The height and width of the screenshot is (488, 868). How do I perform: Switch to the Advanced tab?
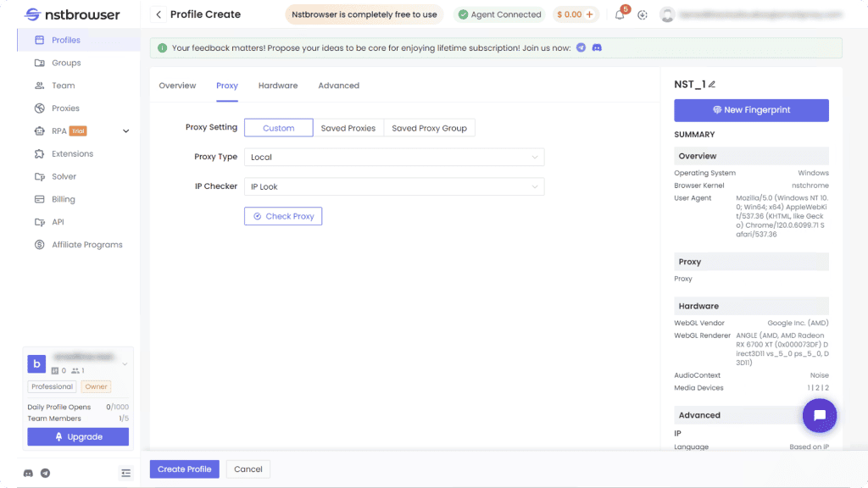[338, 86]
